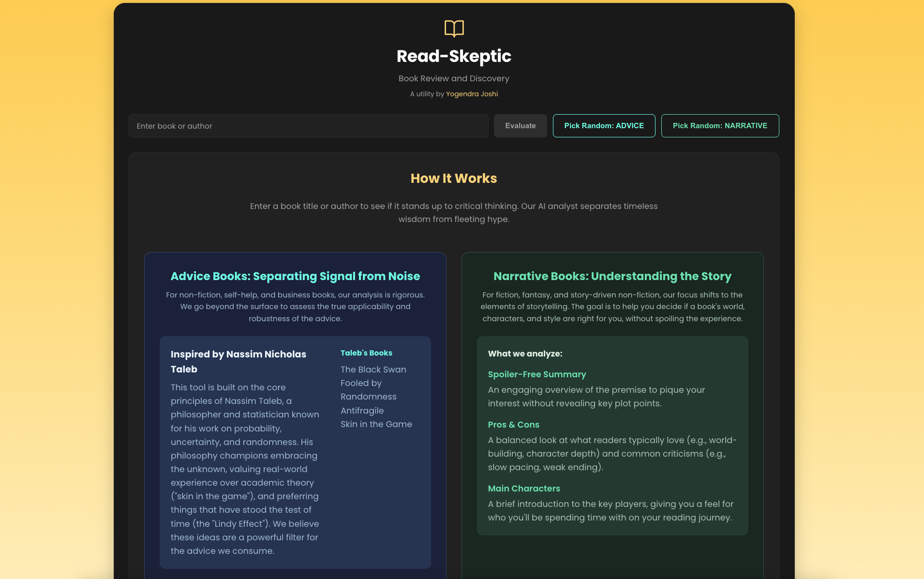Image resolution: width=924 pixels, height=579 pixels.
Task: Click the key players characters description
Action: [x=611, y=511]
